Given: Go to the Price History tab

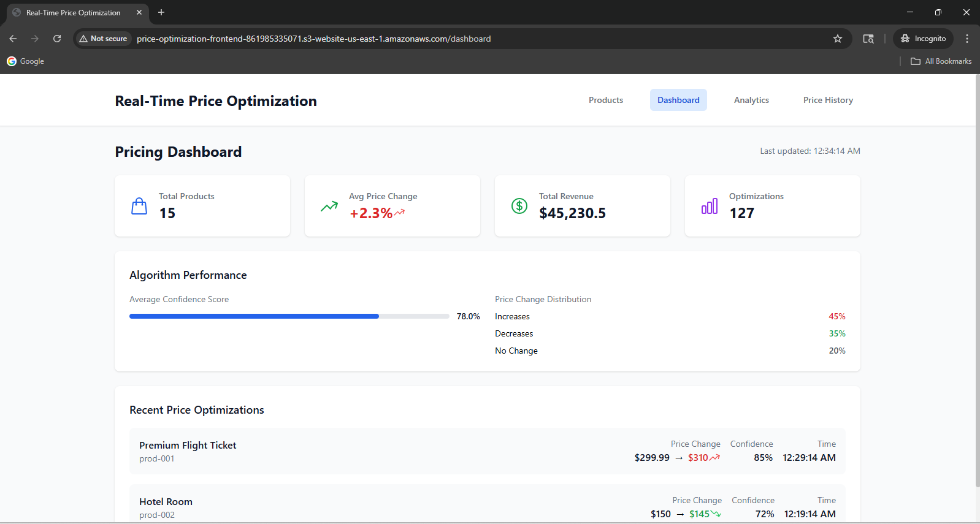Looking at the screenshot, I should 828,100.
